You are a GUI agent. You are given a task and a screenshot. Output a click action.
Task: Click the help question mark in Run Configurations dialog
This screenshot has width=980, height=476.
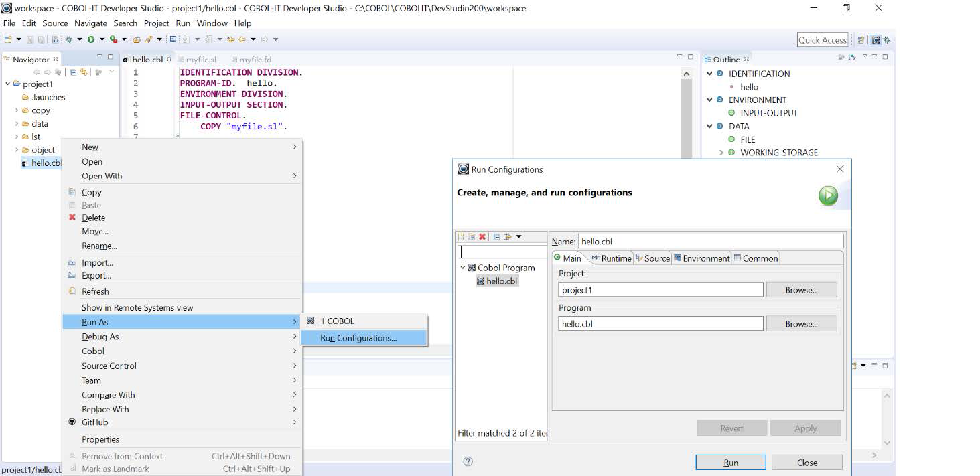tap(468, 461)
